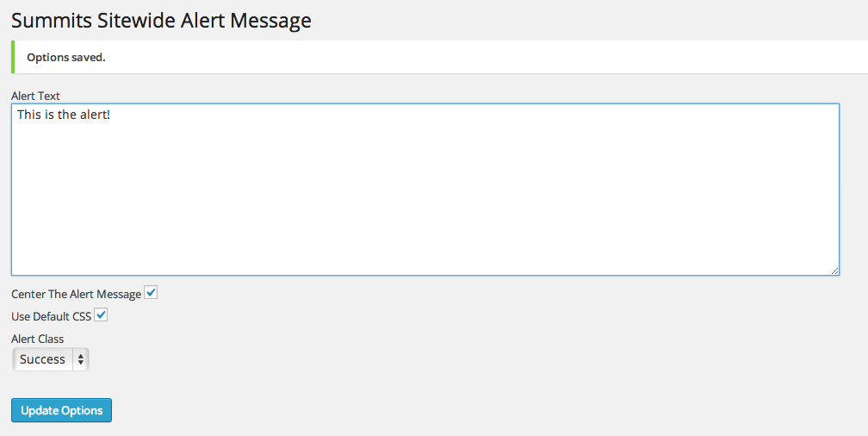Grab the textarea resize handle corner

(834, 271)
